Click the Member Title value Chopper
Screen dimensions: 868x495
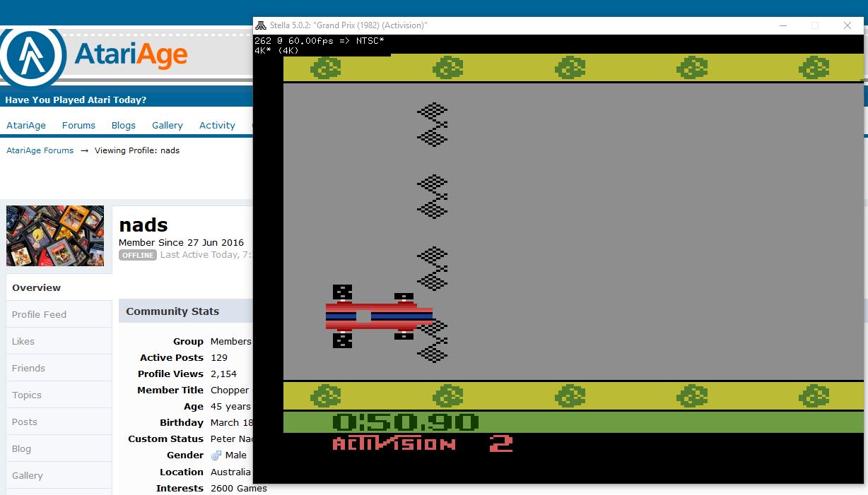[x=230, y=390]
